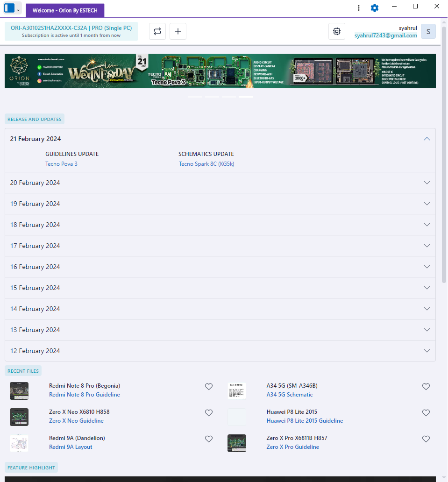Click Redmi 9A (Dandelion) thumbnail image
The height and width of the screenshot is (482, 448).
tap(19, 443)
